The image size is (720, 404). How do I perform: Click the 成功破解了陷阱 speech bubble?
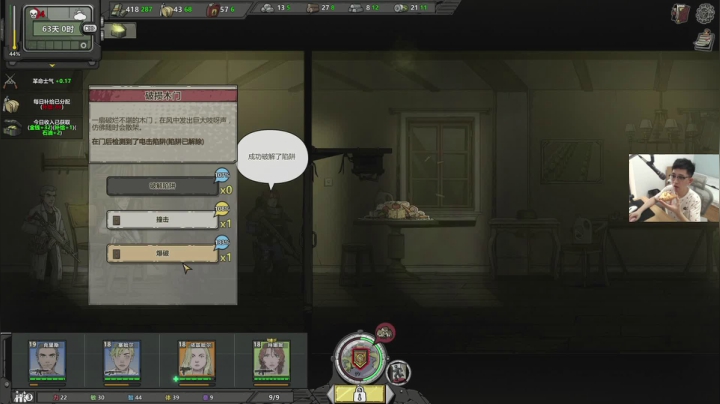point(272,158)
